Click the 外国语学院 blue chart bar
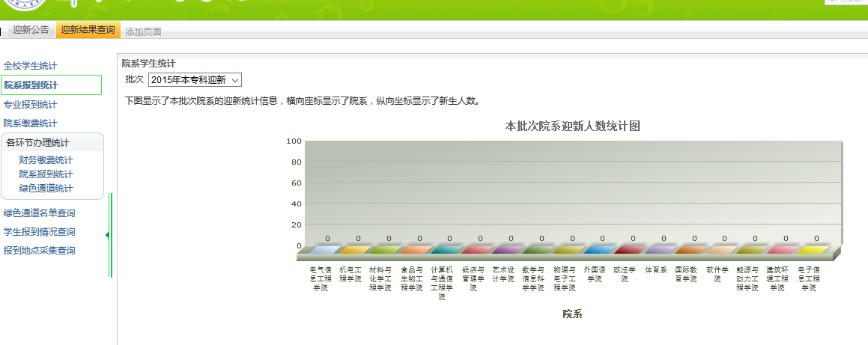 point(601,249)
